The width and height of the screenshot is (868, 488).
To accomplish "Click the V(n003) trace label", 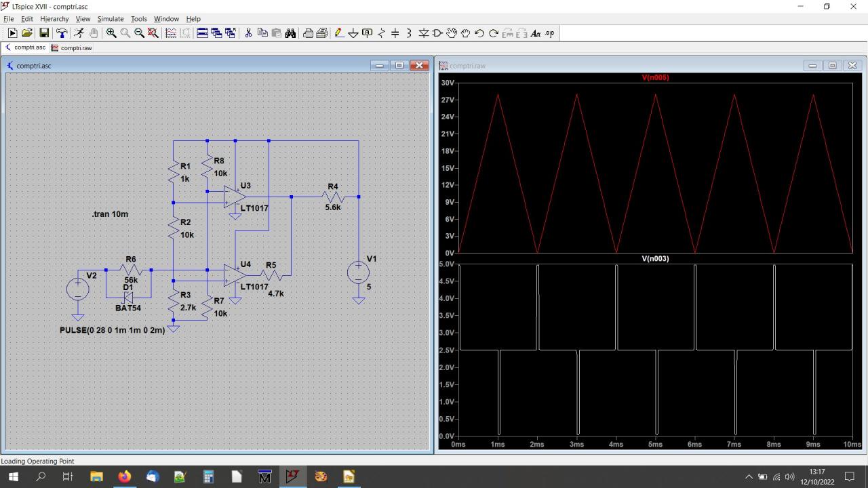I will (x=655, y=258).
